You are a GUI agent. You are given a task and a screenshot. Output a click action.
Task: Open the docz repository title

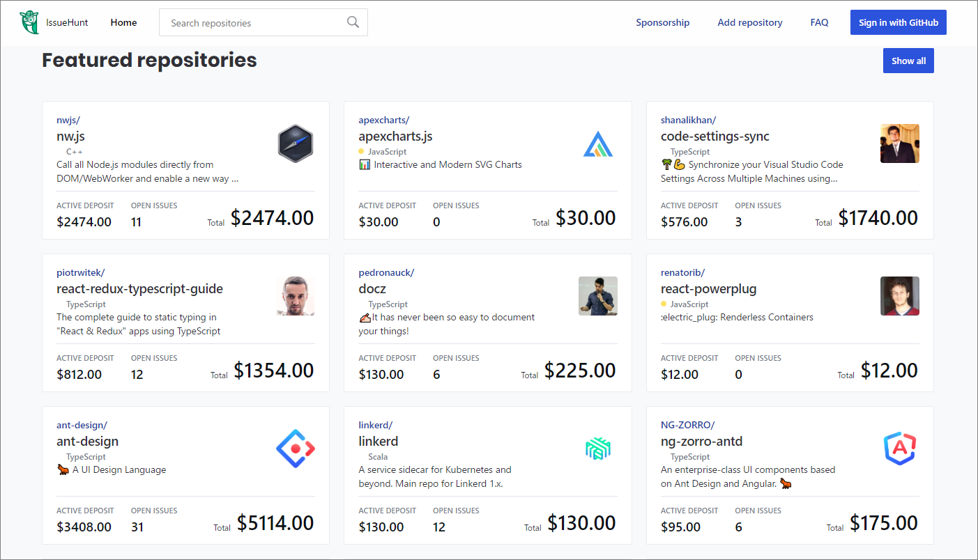pos(372,288)
